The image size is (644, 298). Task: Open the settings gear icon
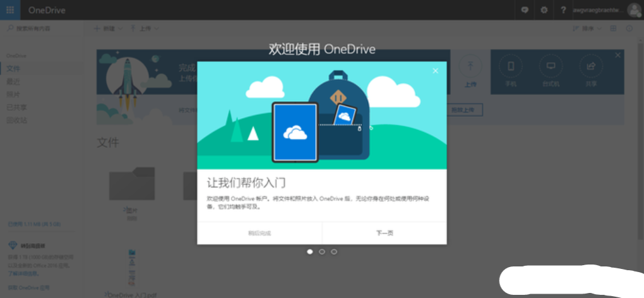544,10
